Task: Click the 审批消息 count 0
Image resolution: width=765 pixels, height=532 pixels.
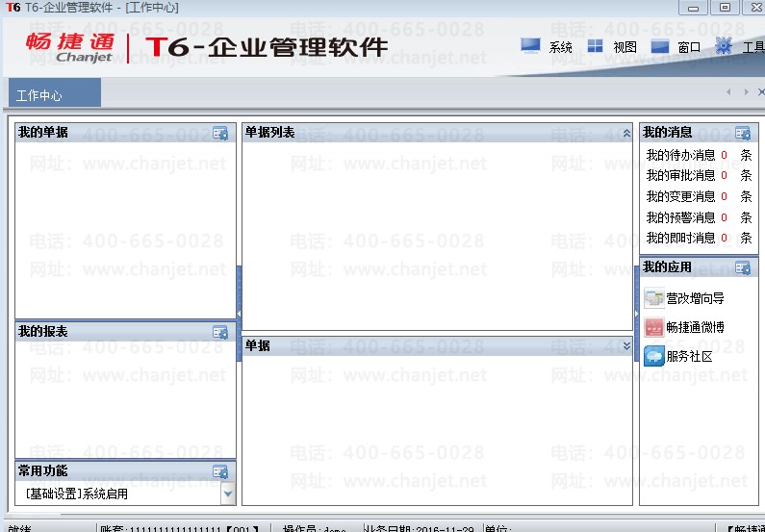Action: click(x=724, y=175)
